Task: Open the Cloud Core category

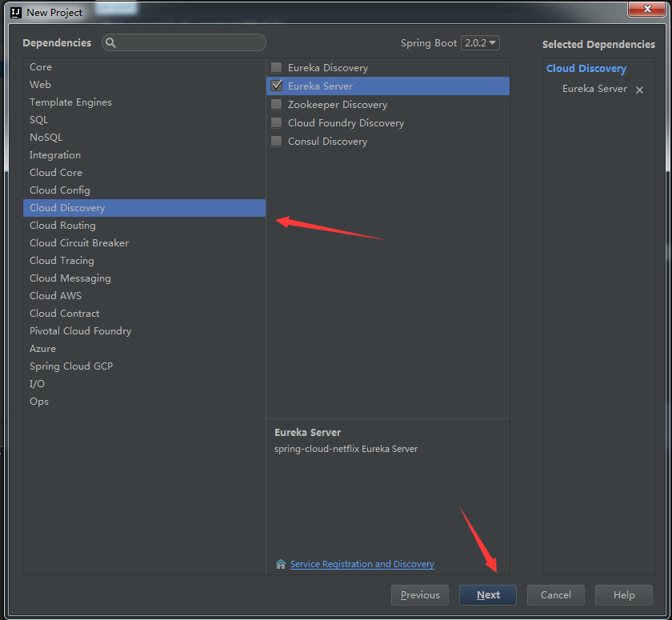Action: pyautogui.click(x=145, y=172)
